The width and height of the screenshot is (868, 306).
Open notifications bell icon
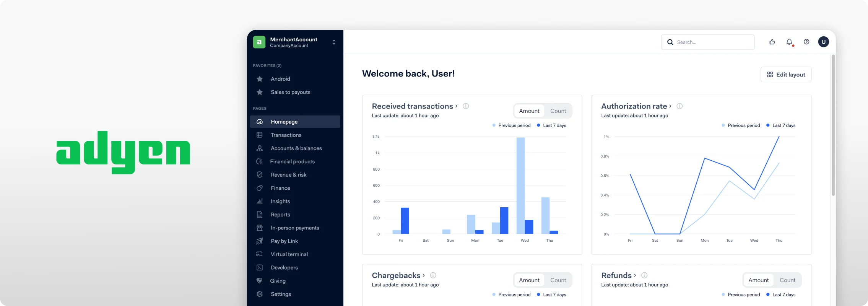click(789, 42)
